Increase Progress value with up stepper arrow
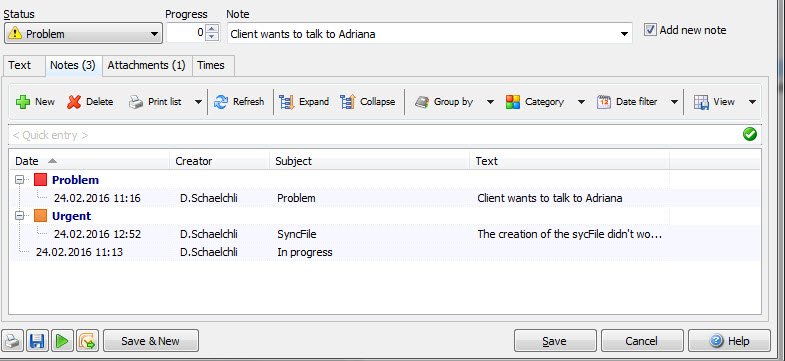785x361 pixels. tap(212, 29)
